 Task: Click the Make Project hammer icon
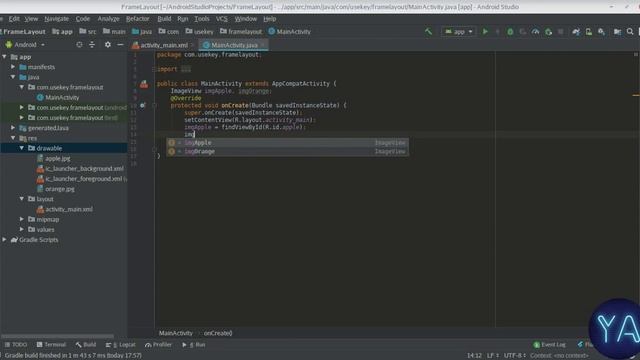pyautogui.click(x=428, y=31)
